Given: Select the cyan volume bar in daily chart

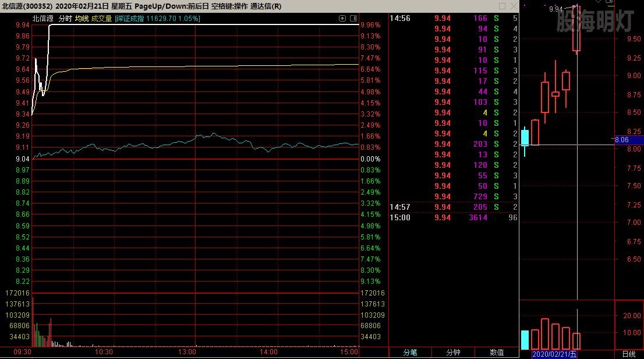Looking at the screenshot, I should [x=525, y=340].
